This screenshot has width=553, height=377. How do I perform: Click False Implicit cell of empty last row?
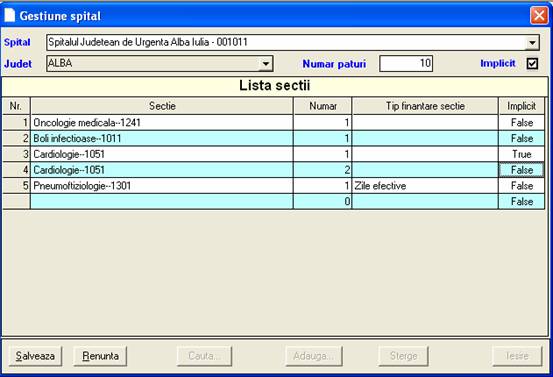tap(522, 202)
